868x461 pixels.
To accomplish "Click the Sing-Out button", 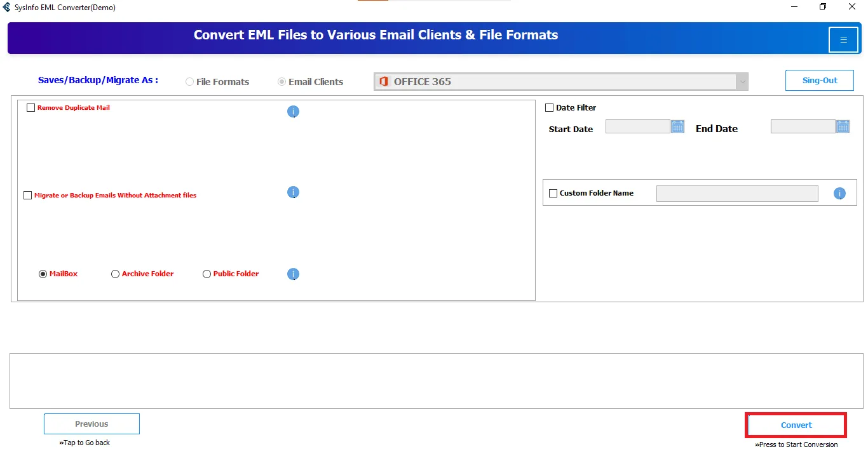I will click(819, 81).
